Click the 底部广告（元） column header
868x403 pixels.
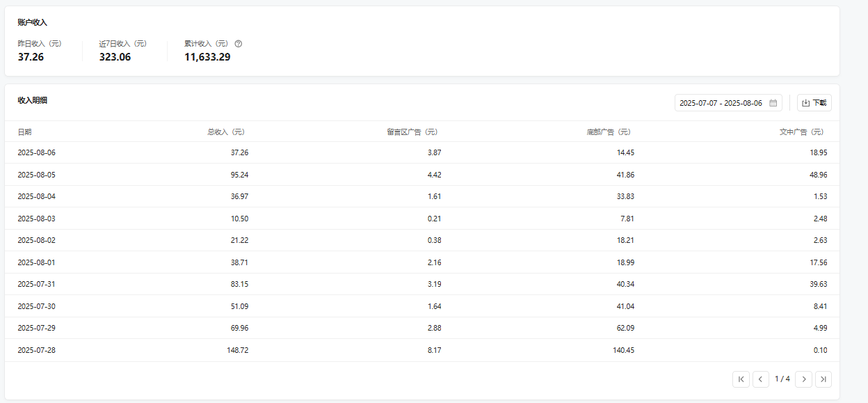[x=610, y=132]
